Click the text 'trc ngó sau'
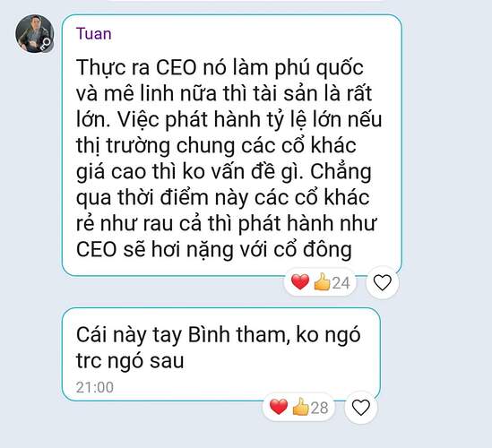 [x=130, y=361]
